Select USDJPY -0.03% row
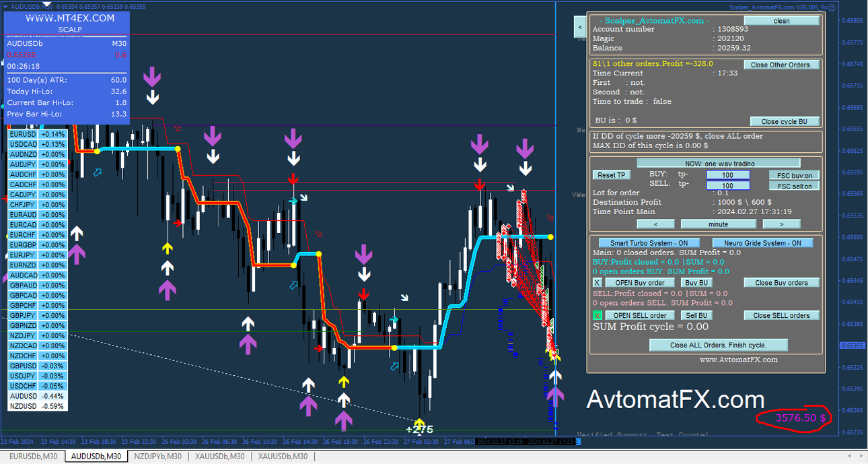This screenshot has width=868, height=464. click(x=37, y=376)
